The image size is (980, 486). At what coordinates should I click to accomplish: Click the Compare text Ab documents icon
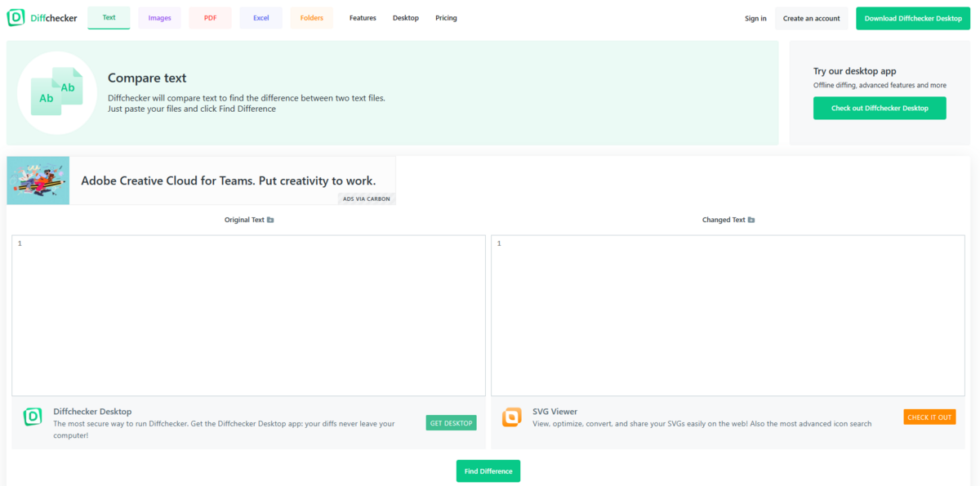[x=57, y=92]
